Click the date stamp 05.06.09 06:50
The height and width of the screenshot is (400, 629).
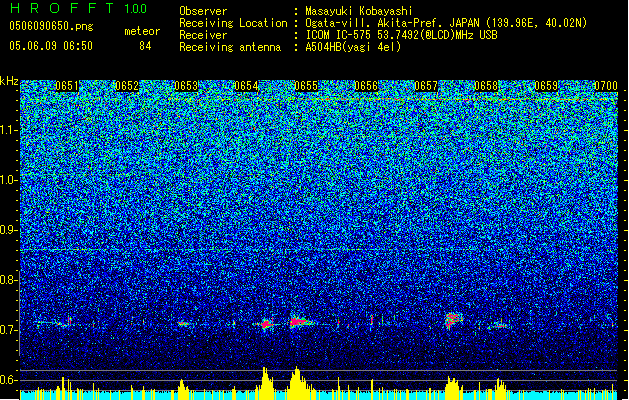[51, 46]
